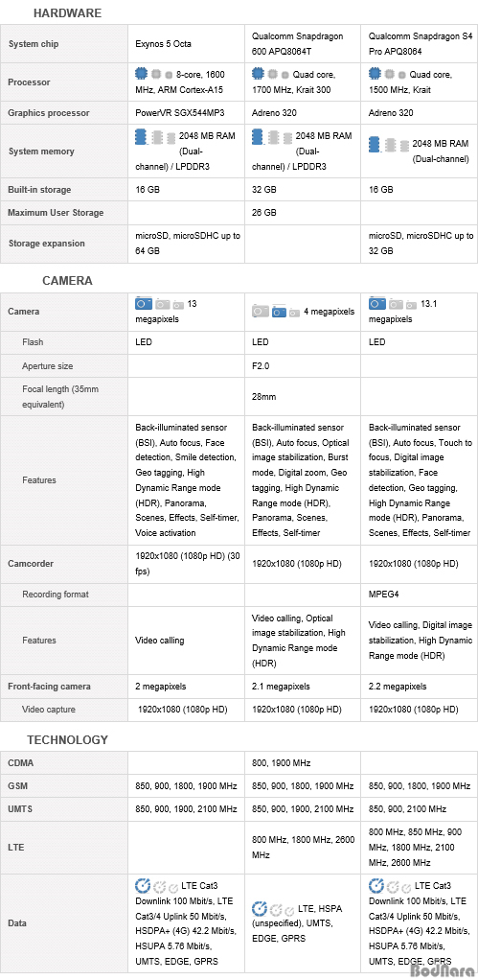478x980 pixels.
Task: Click the blue camera icon beside 13 megapixels
Action: click(x=144, y=304)
